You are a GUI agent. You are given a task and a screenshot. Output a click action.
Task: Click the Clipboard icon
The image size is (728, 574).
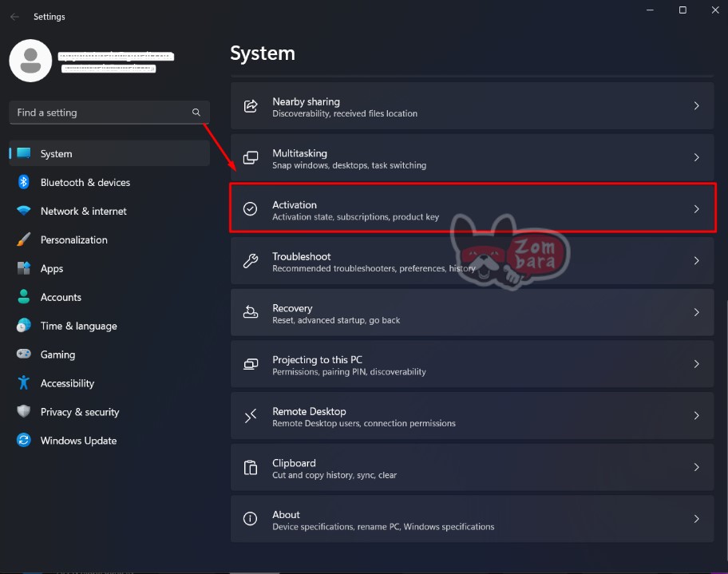tap(251, 467)
